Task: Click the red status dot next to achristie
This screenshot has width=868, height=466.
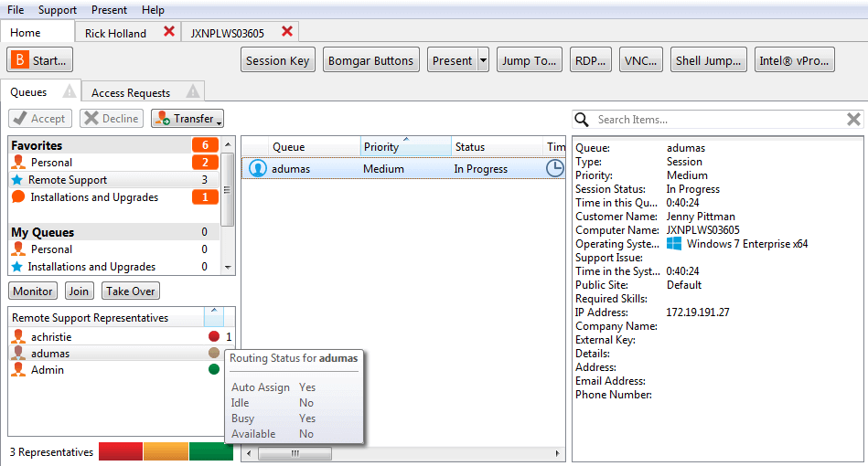Action: pos(214,337)
